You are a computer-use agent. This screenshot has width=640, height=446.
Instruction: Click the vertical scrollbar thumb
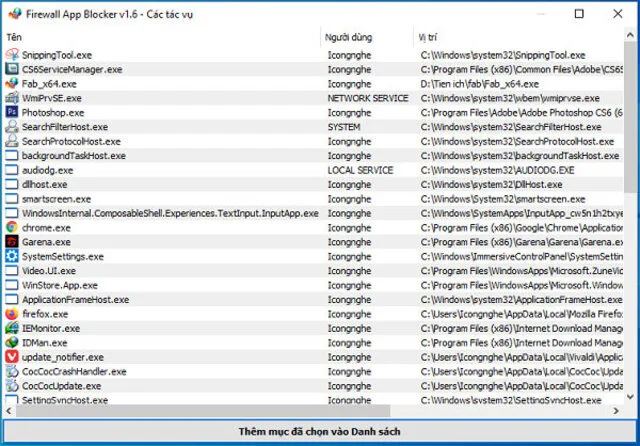click(630, 117)
